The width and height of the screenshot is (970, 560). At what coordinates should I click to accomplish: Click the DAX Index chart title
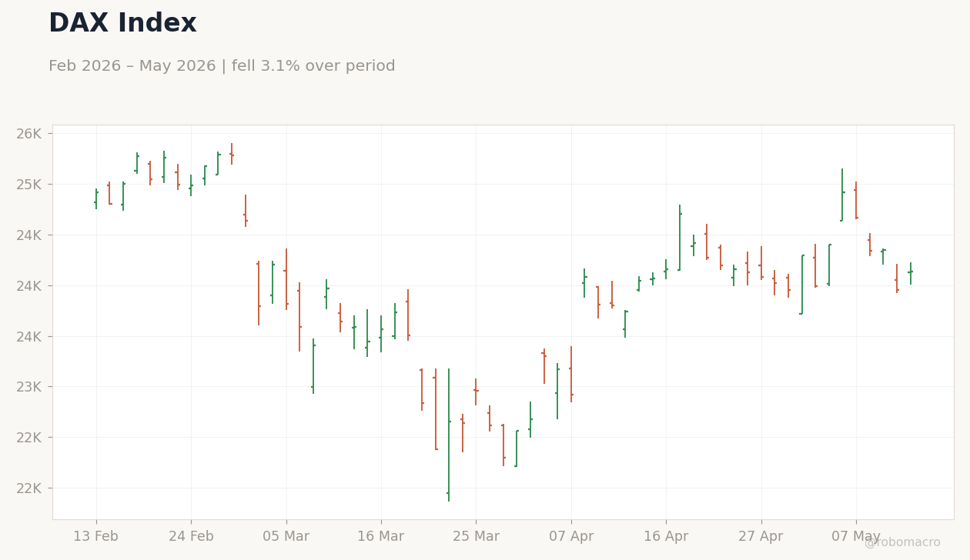[x=122, y=24]
